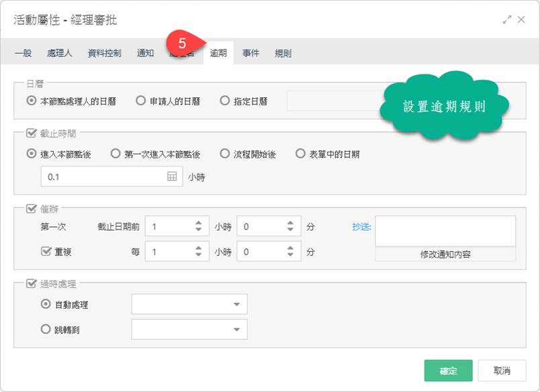The width and height of the screenshot is (540, 392).
Task: Switch to the 處理人 tab
Action: (x=59, y=53)
